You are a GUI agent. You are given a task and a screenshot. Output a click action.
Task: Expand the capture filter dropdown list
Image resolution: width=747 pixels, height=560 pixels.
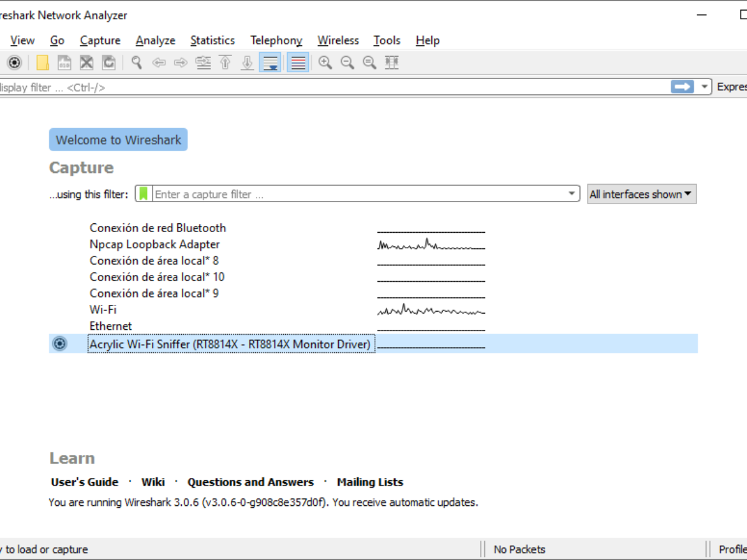[572, 194]
